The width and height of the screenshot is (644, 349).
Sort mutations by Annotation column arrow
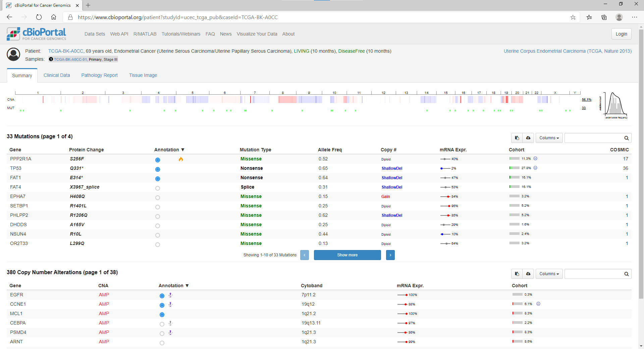click(183, 150)
